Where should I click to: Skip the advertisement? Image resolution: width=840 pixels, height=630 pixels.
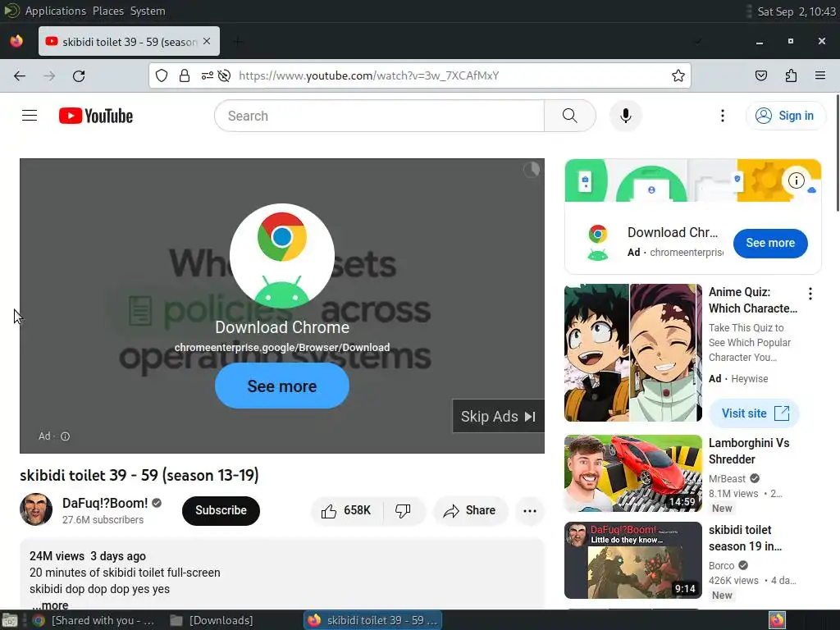[498, 416]
